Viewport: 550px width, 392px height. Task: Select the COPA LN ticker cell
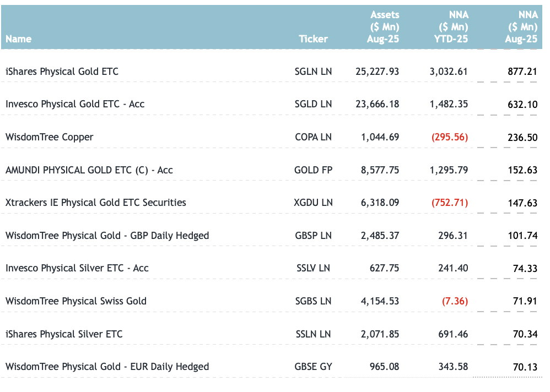click(x=314, y=137)
